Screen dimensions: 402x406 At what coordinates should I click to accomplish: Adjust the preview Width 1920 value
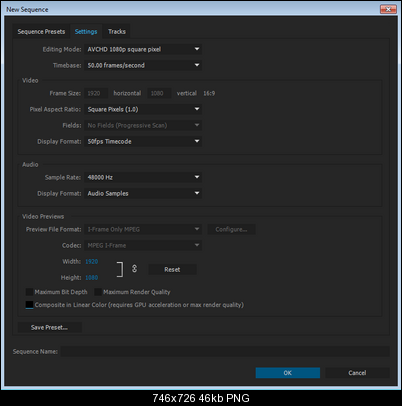click(92, 262)
